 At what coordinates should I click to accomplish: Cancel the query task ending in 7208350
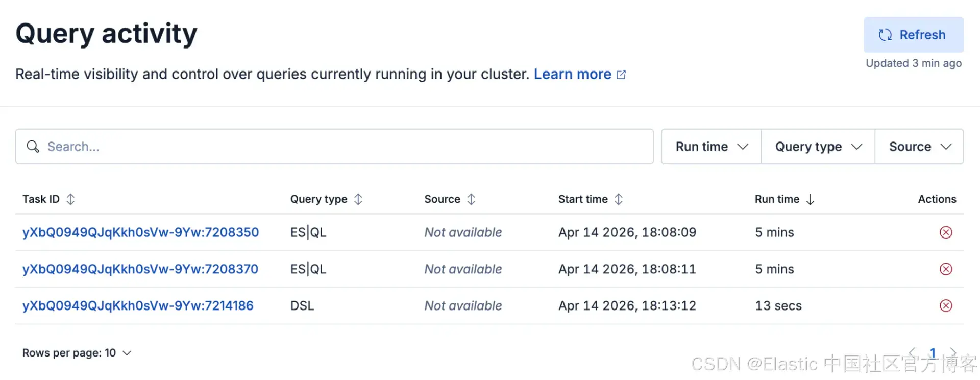(x=946, y=232)
